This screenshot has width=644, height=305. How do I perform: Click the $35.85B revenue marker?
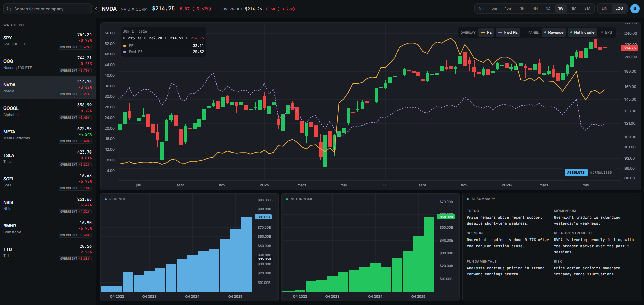point(264,259)
